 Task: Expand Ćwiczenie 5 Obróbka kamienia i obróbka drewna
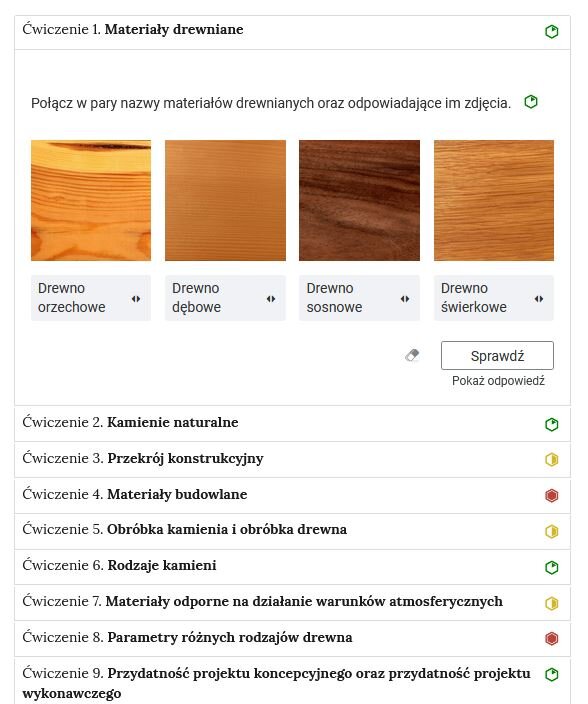point(292,531)
